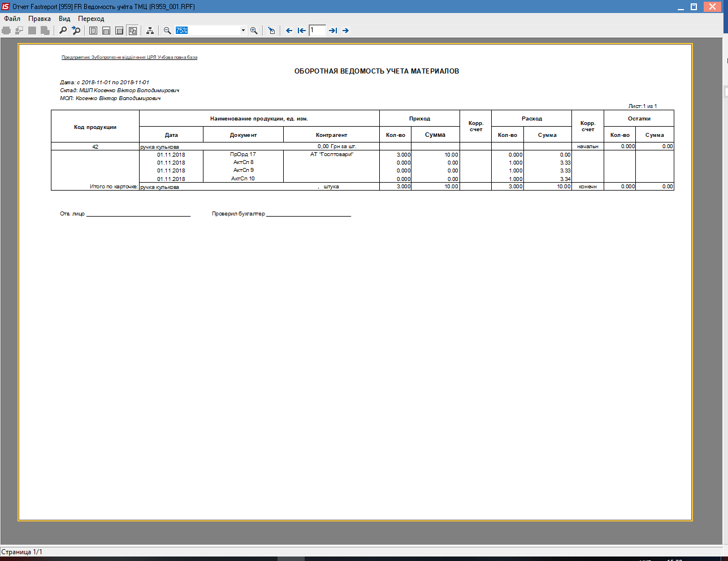Image resolution: width=728 pixels, height=561 pixels.
Task: Maximize the Fastreport window
Action: pyautogui.click(x=694, y=6)
